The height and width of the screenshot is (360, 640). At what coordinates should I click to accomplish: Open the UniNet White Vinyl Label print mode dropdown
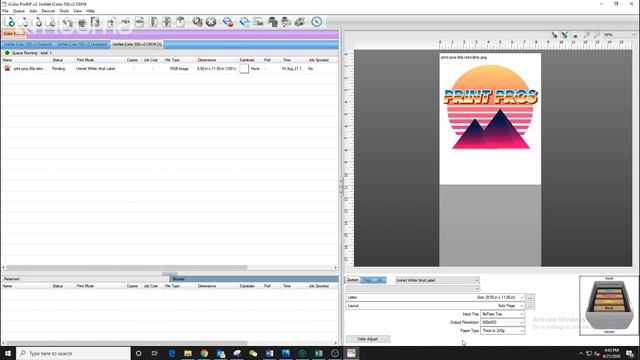pyautogui.click(x=437, y=280)
